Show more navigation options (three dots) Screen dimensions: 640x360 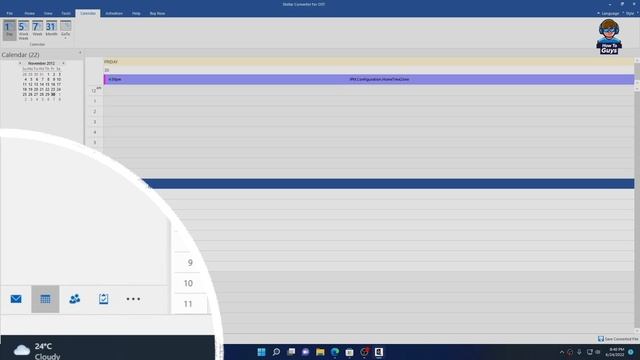(x=133, y=299)
